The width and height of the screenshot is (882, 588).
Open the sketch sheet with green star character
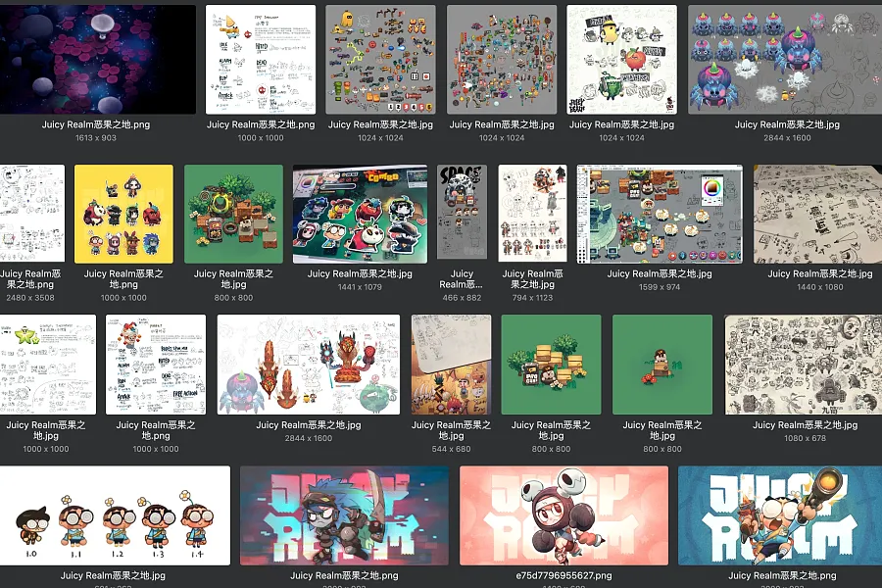coord(48,365)
